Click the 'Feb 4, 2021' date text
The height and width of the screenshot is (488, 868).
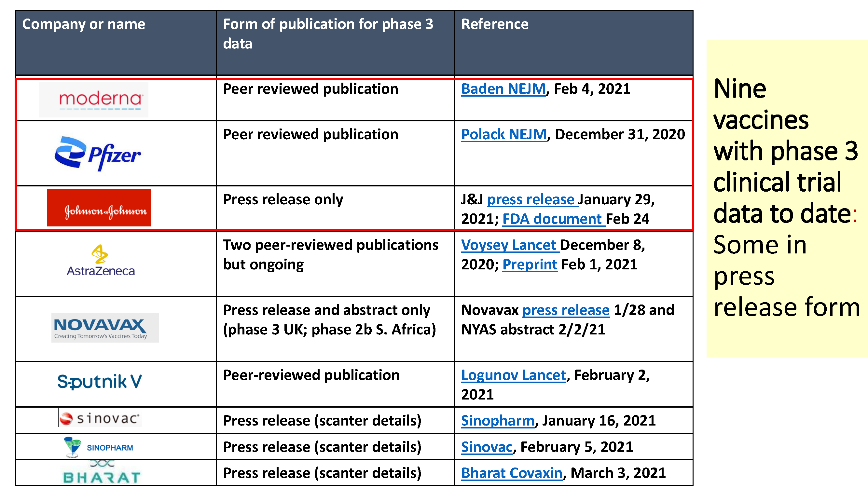[x=592, y=89]
